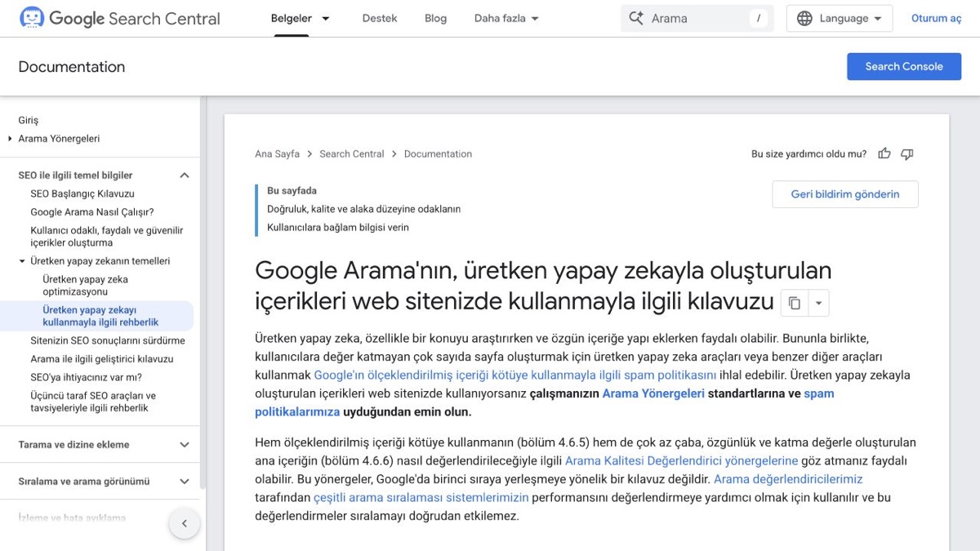The width and height of the screenshot is (980, 551).
Task: Click the Ana Sayfa breadcrumb
Action: click(277, 153)
